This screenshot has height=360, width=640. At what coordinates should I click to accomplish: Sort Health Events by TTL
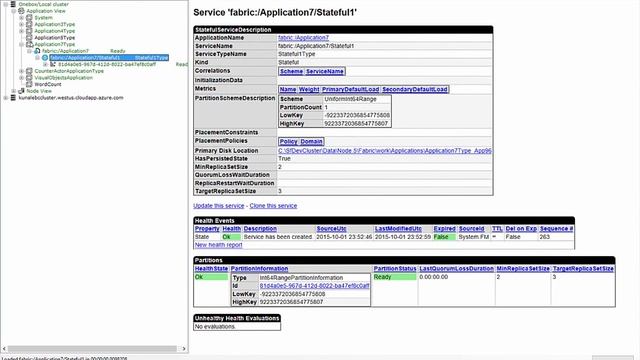pyautogui.click(x=497, y=229)
